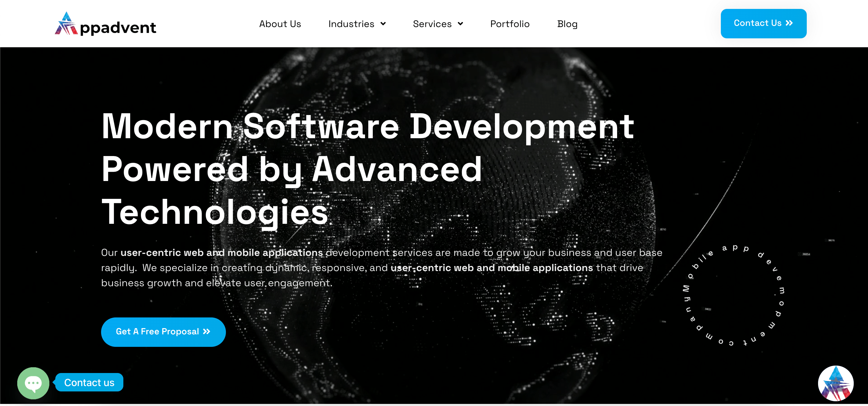The width and height of the screenshot is (868, 406).
Task: Open the Industries menu item
Action: pyautogui.click(x=351, y=24)
